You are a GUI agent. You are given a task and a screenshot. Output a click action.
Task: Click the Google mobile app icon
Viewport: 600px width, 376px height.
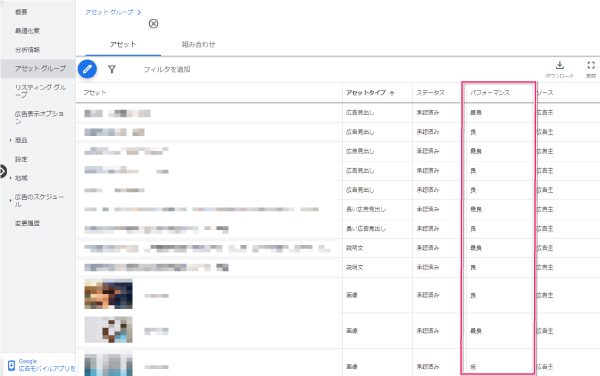[11, 365]
